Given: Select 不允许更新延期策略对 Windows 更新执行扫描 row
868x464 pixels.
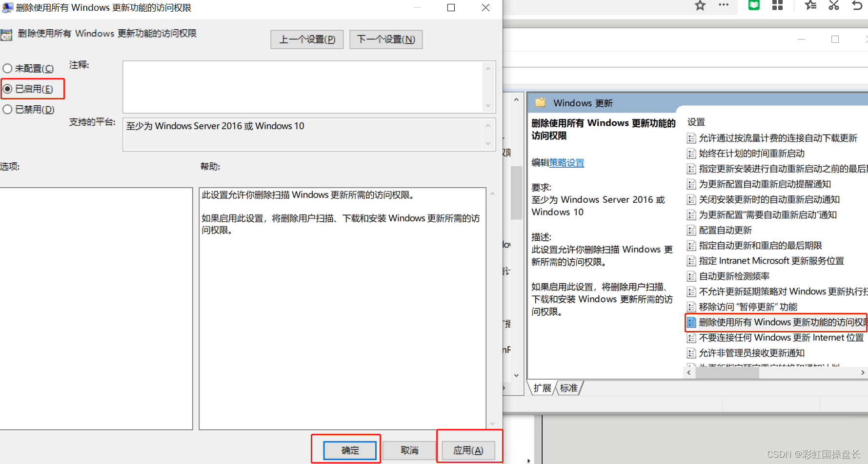Looking at the screenshot, I should [x=777, y=291].
